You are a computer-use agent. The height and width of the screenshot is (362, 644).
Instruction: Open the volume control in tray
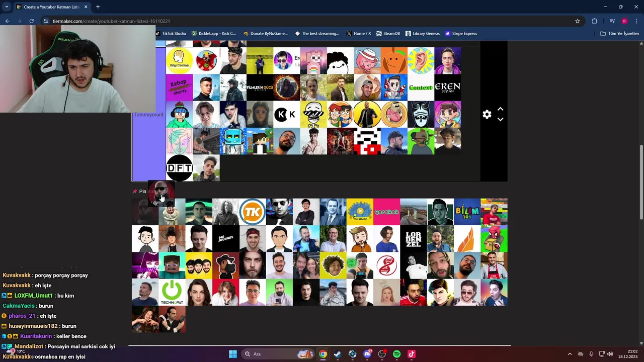(610, 354)
